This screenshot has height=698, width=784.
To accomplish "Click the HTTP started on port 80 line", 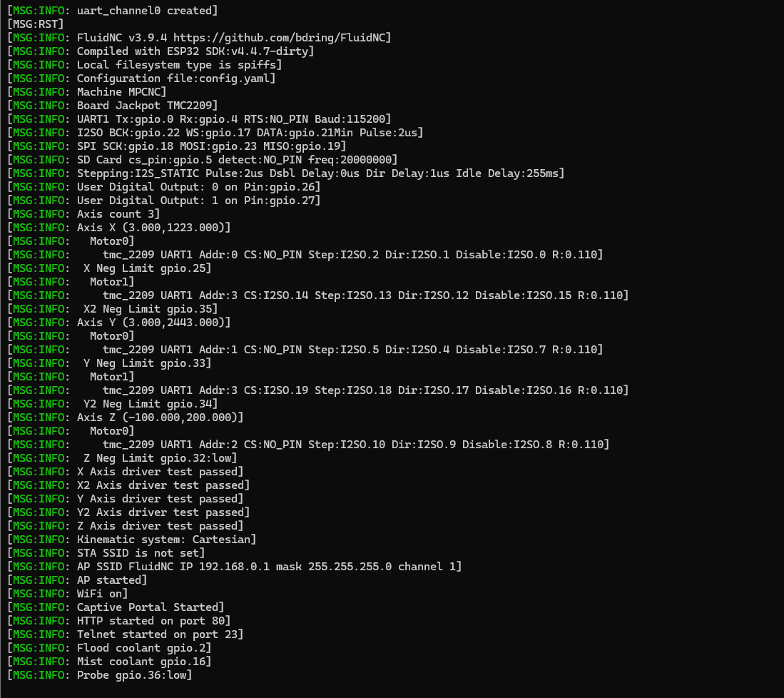I will pos(119,620).
